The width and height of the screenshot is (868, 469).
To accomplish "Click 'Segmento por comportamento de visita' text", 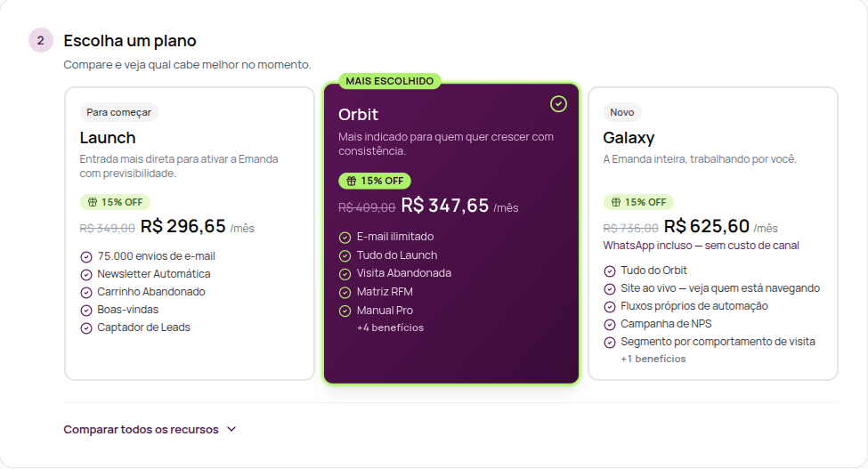I will click(718, 342).
